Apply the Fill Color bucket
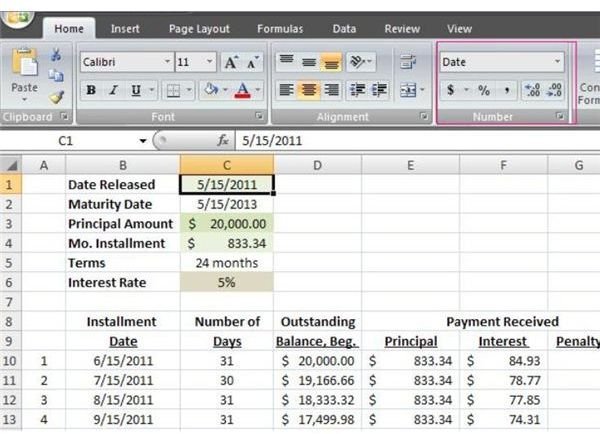Image resolution: width=600 pixels, height=434 pixels. coord(210,90)
